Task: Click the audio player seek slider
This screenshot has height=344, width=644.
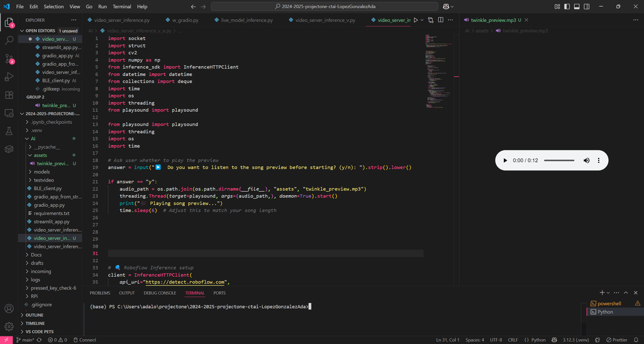Action: (558, 161)
